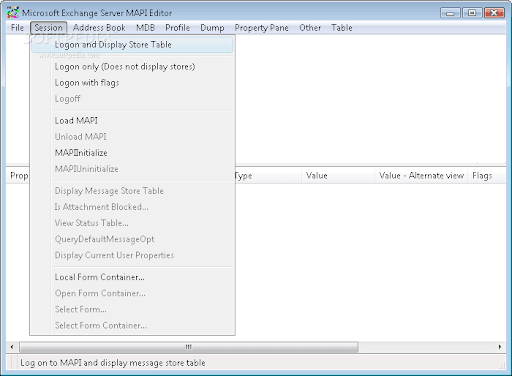Click Select Form... entry
The height and width of the screenshot is (376, 512).
(133, 309)
